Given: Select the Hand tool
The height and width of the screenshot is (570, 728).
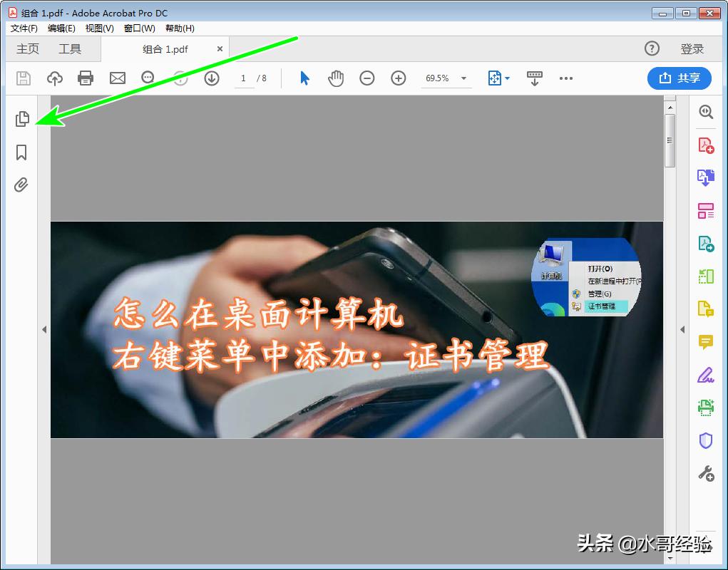Looking at the screenshot, I should 335,78.
